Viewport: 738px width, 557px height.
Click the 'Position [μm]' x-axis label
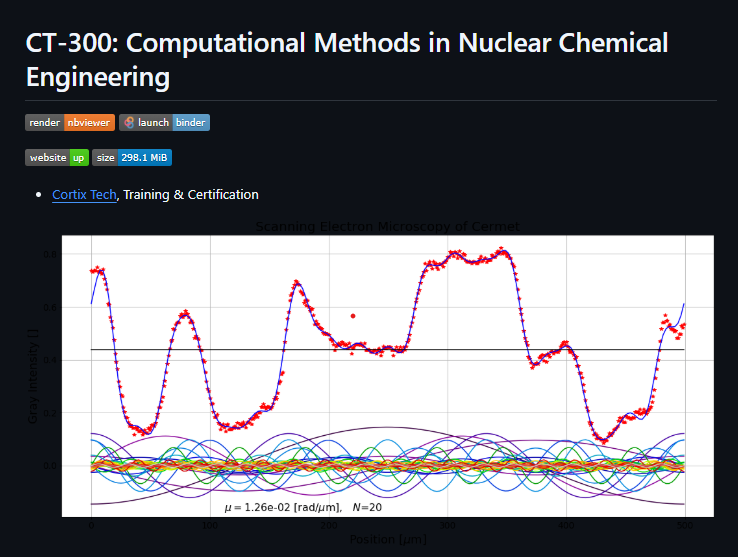[x=387, y=540]
